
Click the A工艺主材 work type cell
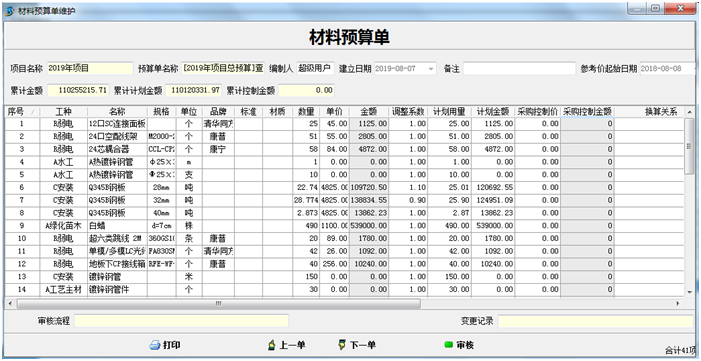(63, 289)
